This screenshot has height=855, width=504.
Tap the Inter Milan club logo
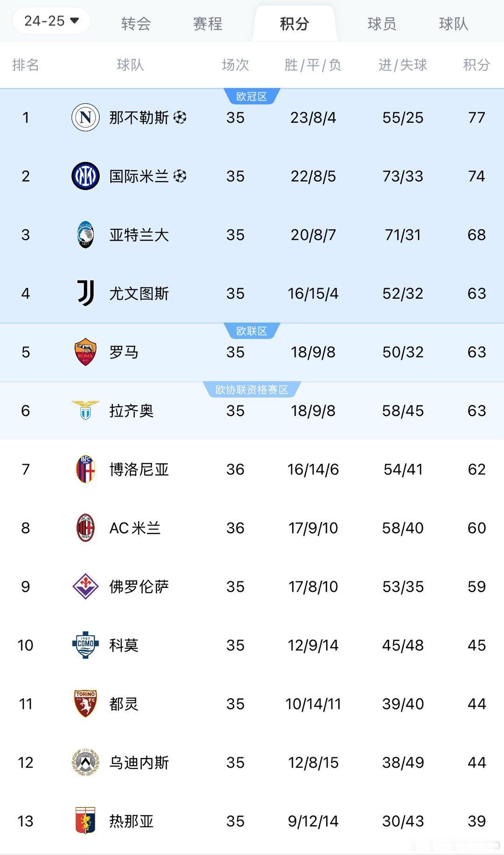pyautogui.click(x=85, y=176)
